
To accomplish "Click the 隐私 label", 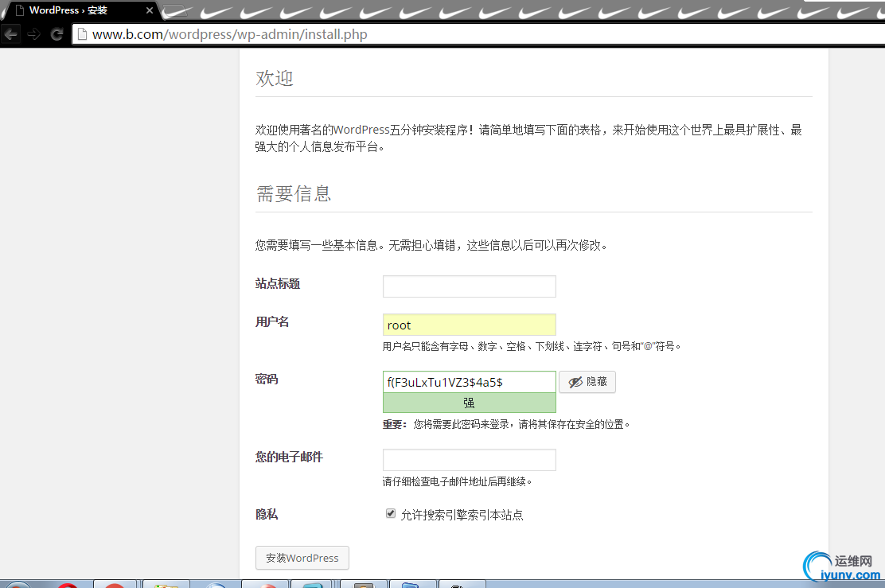I will 267,514.
